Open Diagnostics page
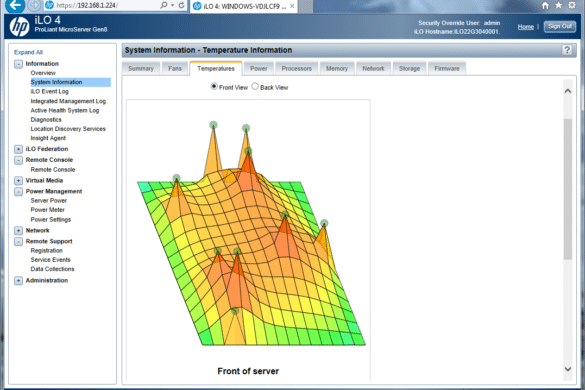Viewport: 585px width, 390px height. pyautogui.click(x=46, y=120)
